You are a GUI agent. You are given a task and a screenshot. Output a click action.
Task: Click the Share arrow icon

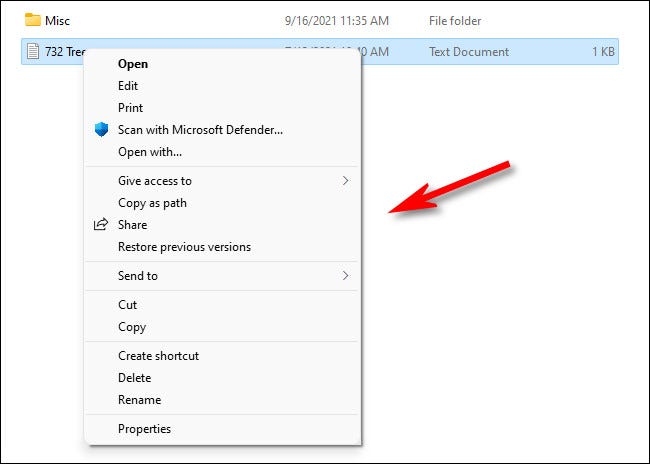tap(101, 225)
